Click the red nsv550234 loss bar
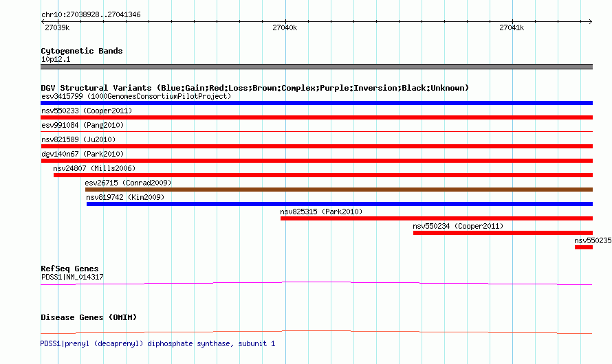Image resolution: width=612 pixels, height=364 pixels. 503,233
